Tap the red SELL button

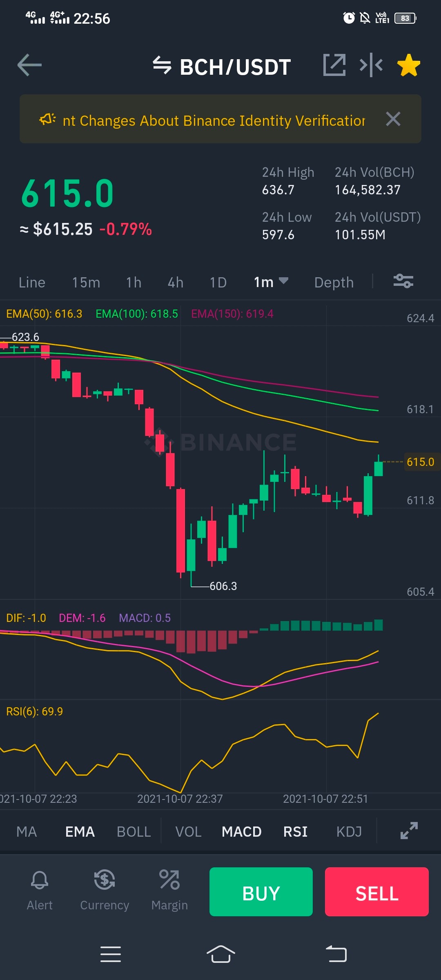(377, 892)
